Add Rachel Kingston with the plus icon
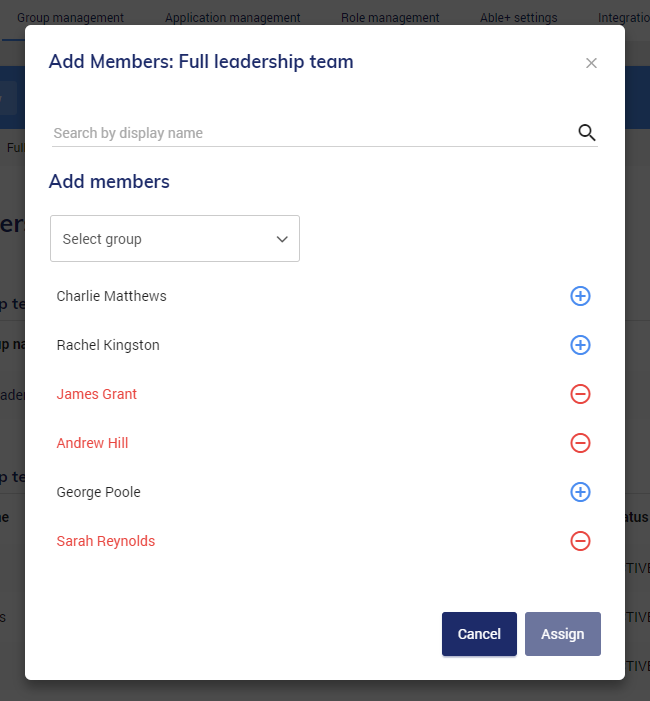Screen dimensions: 650x701 coord(580,345)
